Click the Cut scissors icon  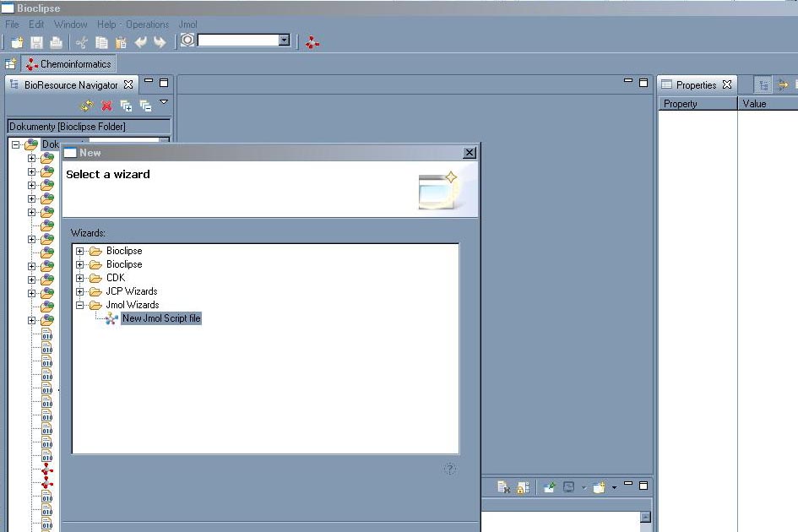coord(81,43)
